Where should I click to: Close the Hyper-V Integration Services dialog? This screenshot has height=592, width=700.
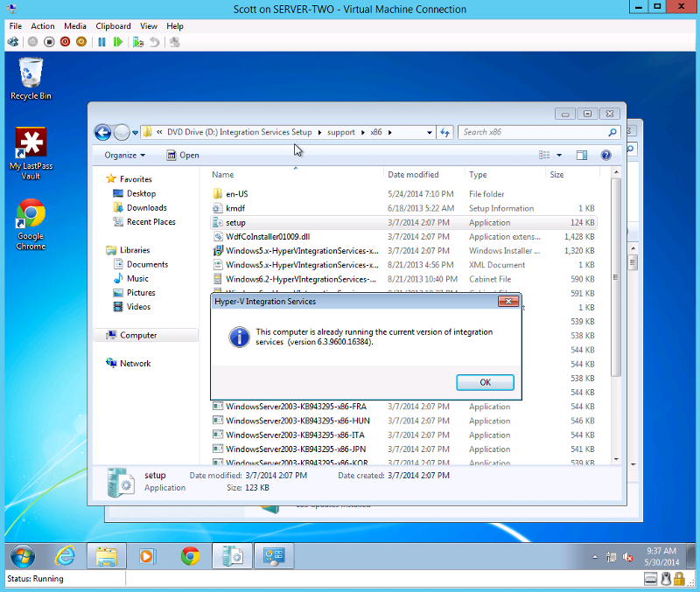[508, 302]
